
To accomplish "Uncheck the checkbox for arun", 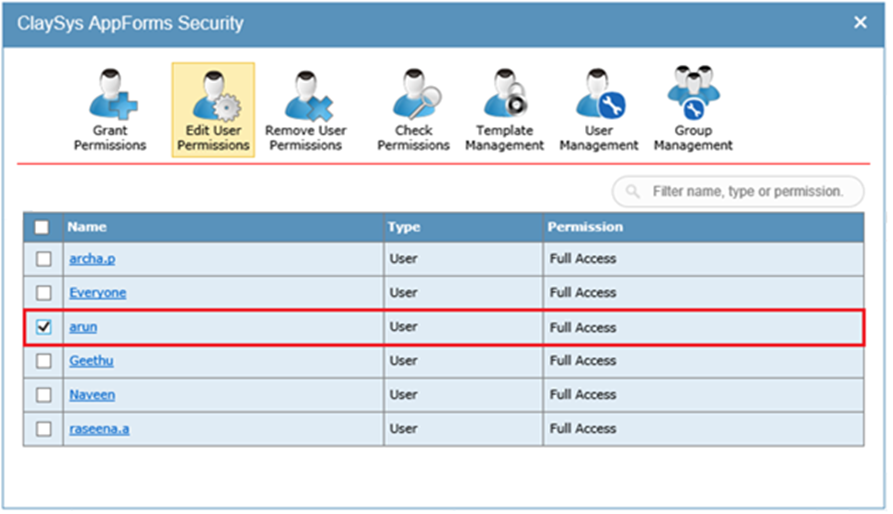I will click(x=43, y=327).
